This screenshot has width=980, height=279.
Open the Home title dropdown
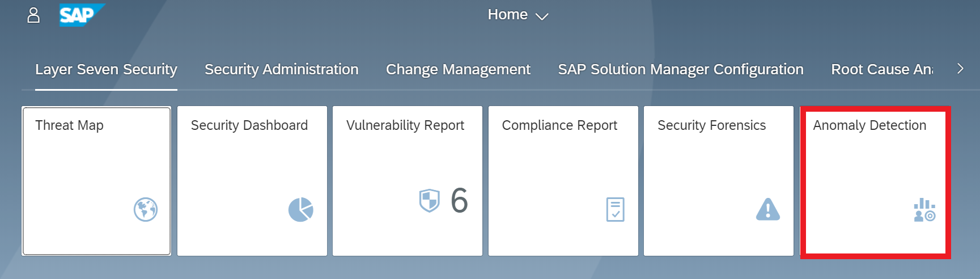[507, 15]
